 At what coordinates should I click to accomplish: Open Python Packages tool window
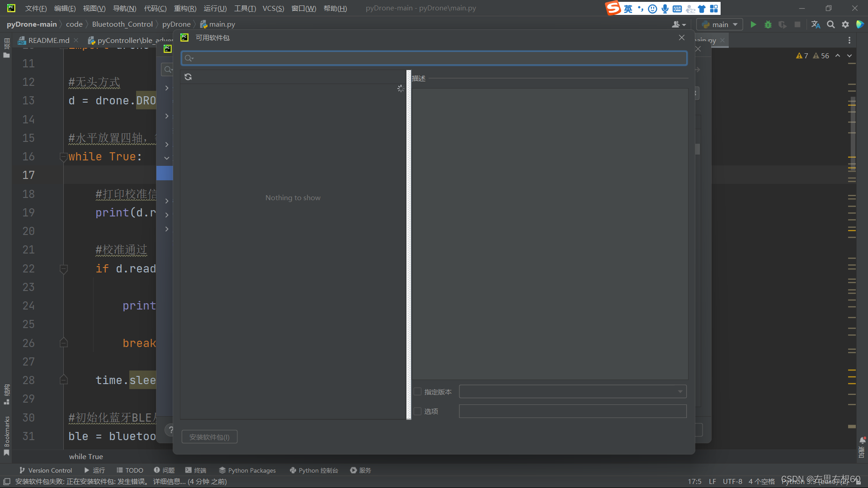click(x=247, y=470)
